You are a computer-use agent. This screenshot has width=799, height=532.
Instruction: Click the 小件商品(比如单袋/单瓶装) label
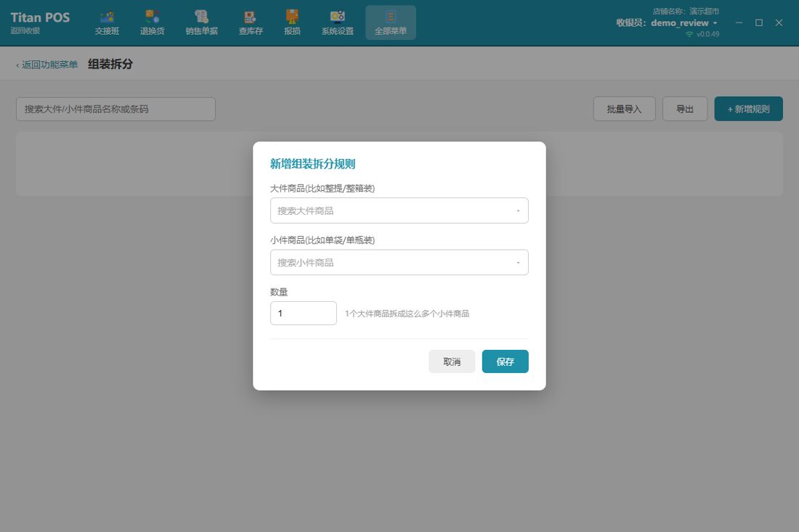pos(323,240)
